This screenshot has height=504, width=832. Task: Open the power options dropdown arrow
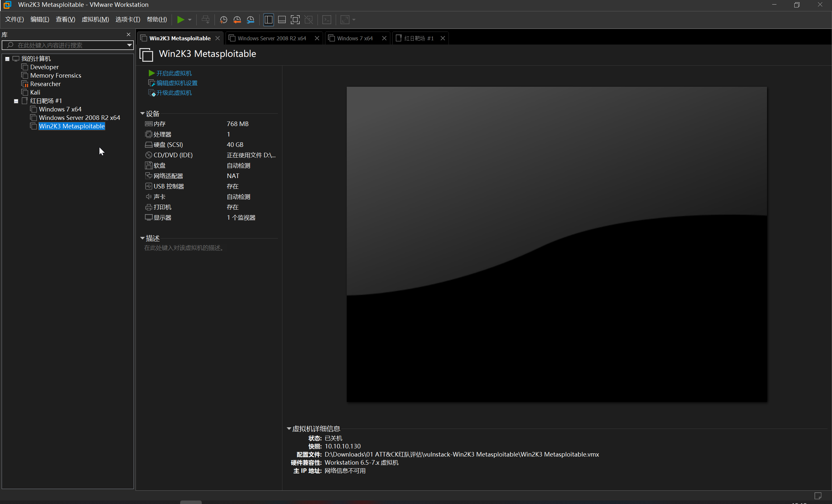pyautogui.click(x=190, y=19)
